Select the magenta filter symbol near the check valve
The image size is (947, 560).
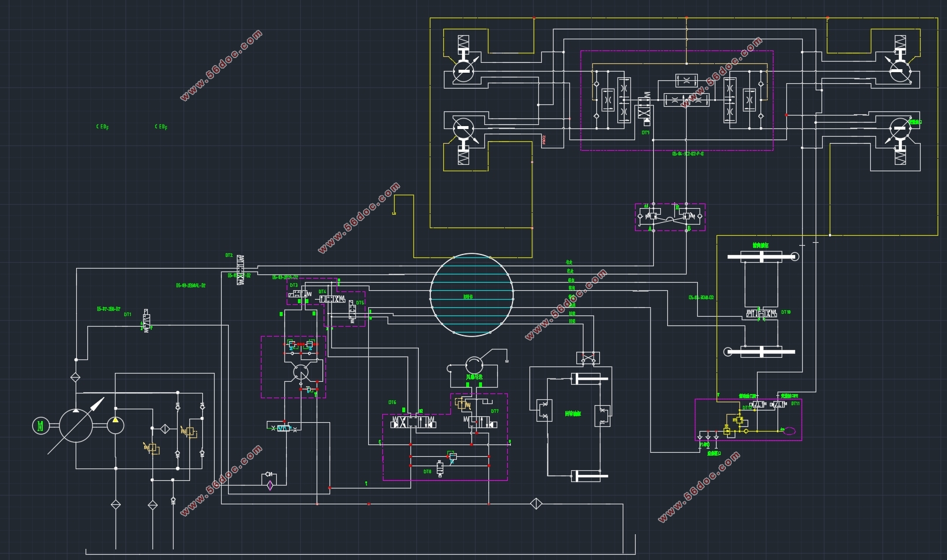(x=270, y=484)
